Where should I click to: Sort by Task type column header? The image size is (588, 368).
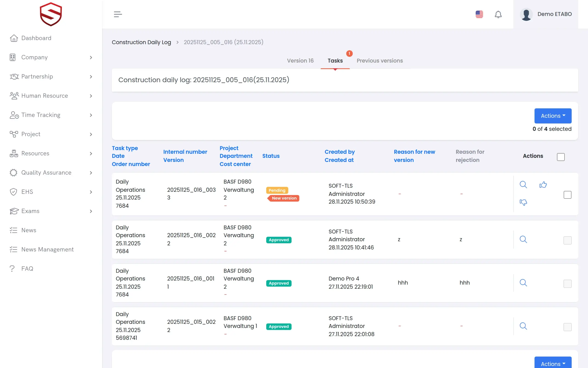click(x=125, y=148)
